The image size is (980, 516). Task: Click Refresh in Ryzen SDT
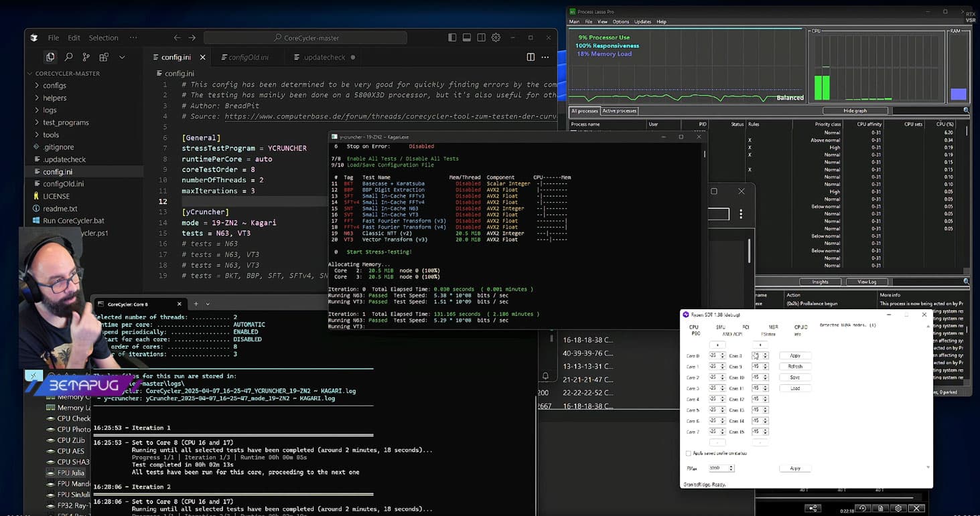point(795,367)
